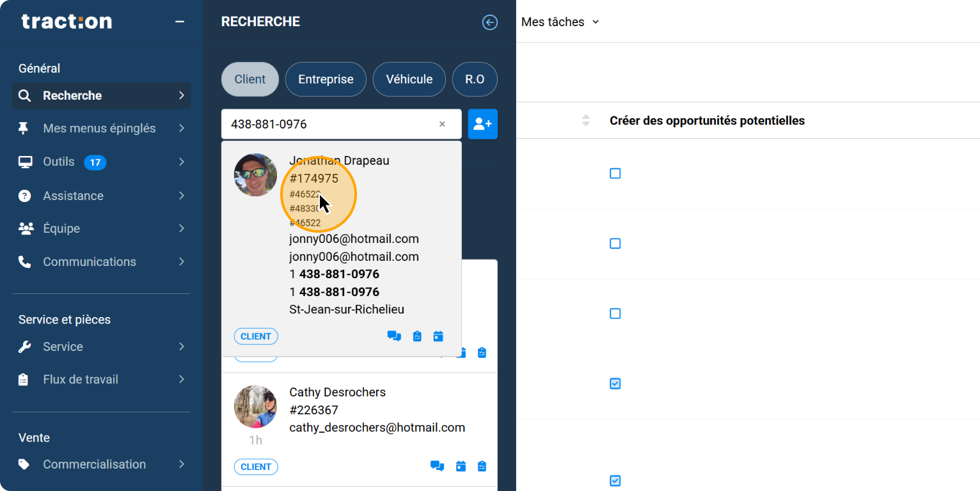This screenshot has width=980, height=491.
Task: Uncheck the first checked opportunités potentielles checkbox
Action: (615, 384)
